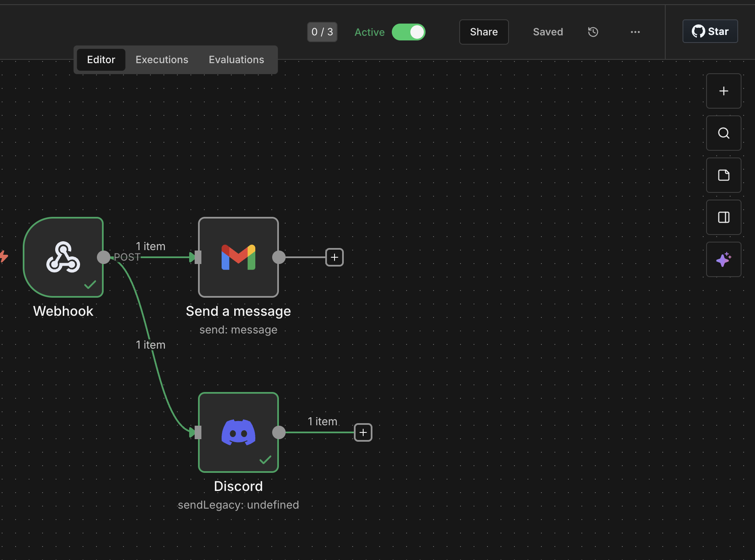
Task: Toggle the Active workflow switch off
Action: [x=408, y=32]
